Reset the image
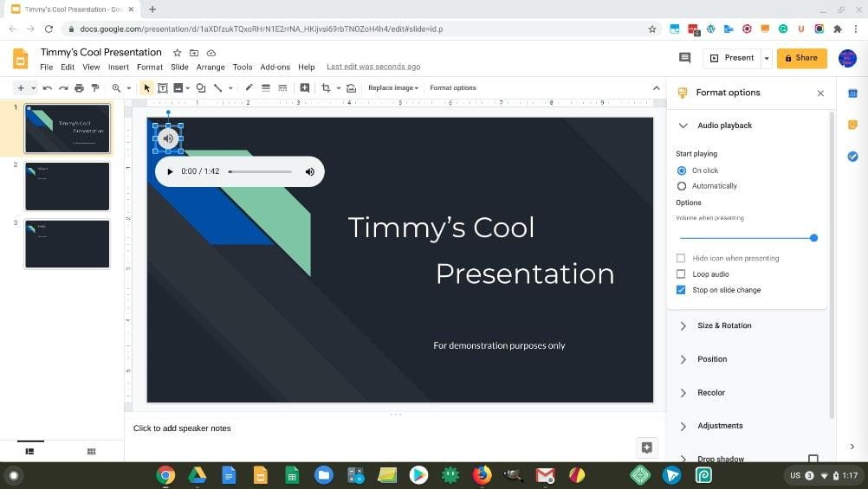Screen dimensions: 868x489 [351, 88]
